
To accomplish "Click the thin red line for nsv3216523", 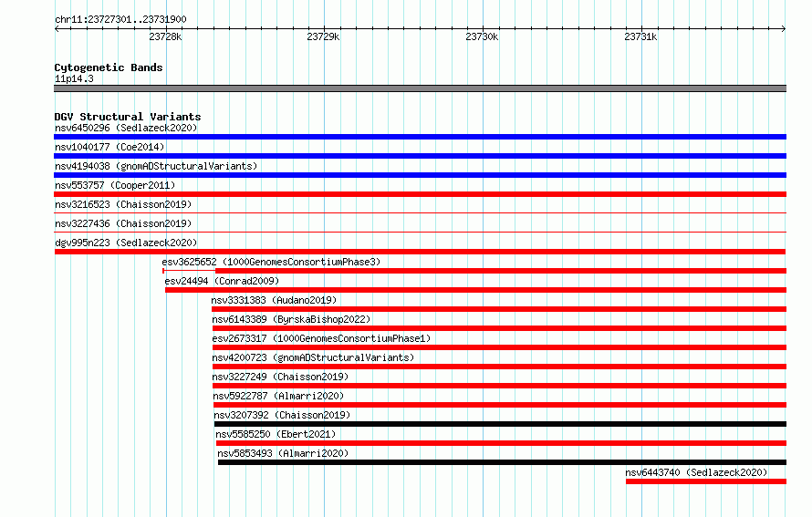I will tap(420, 212).
